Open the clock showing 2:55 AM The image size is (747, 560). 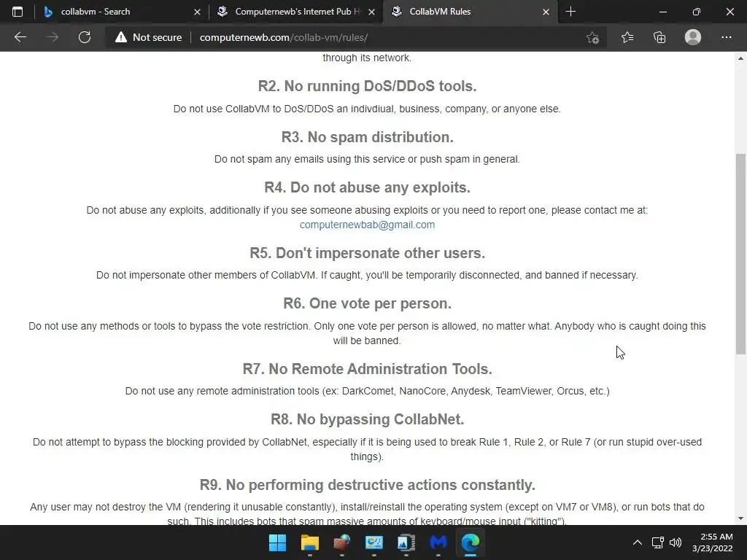[712, 542]
